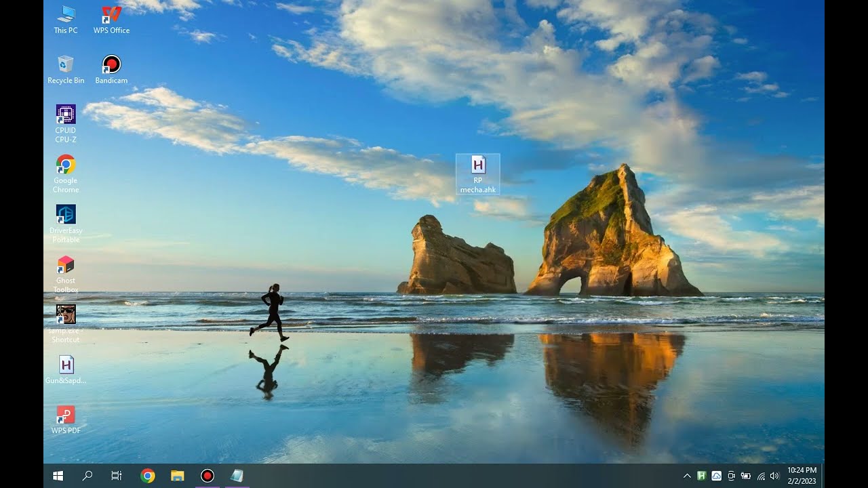This screenshot has width=868, height=488.
Task: Click the cloud sync tray icon
Action: point(716,476)
